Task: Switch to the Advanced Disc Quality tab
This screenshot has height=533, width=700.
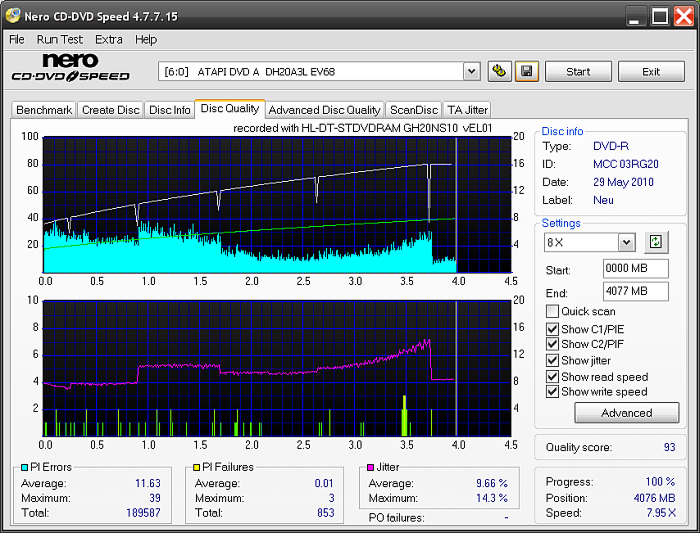Action: tap(324, 110)
